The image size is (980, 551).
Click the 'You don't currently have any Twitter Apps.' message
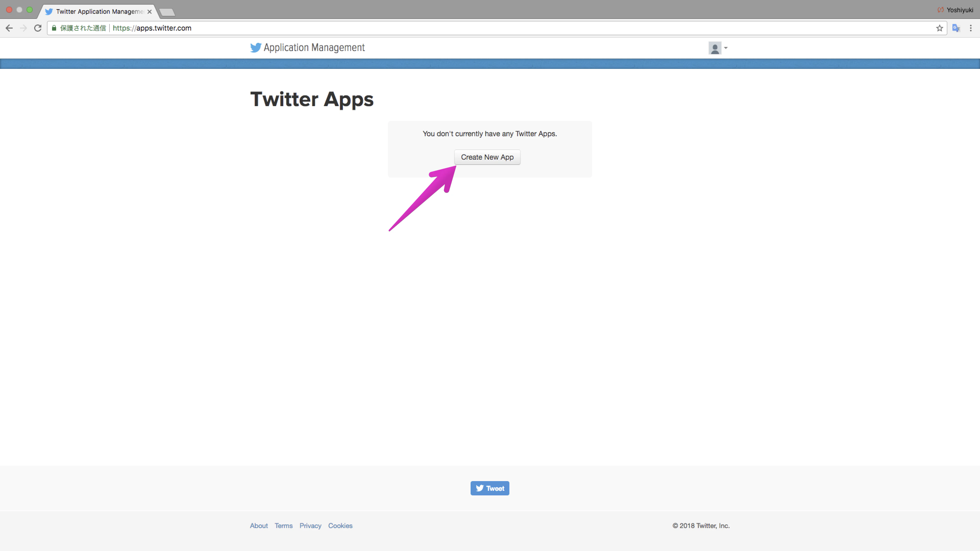click(490, 134)
